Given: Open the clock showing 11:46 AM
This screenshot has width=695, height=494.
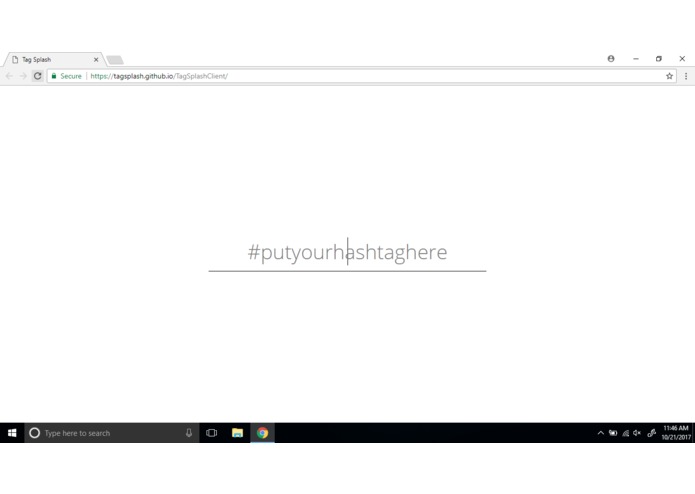Looking at the screenshot, I should coord(676,433).
